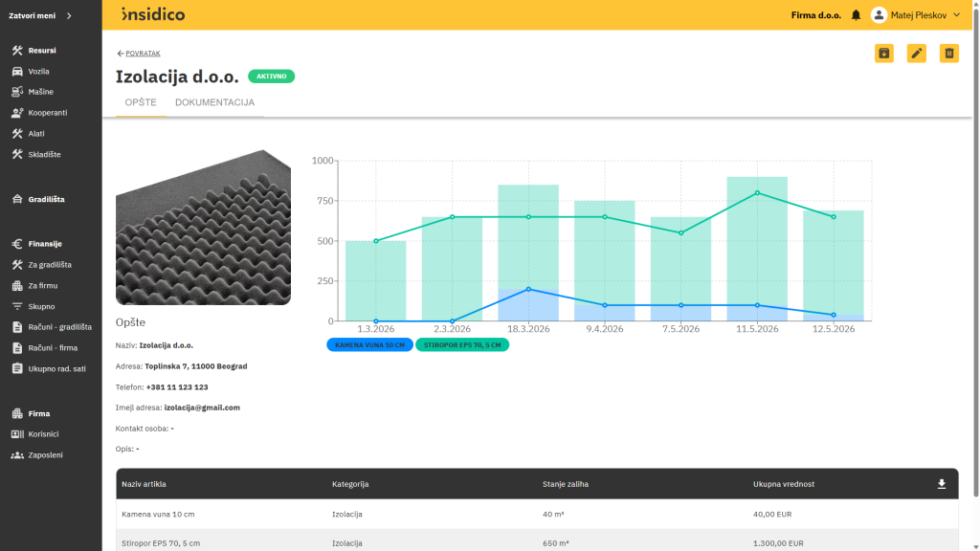Click the Skladište sidebar icon
The height and width of the screenshot is (551, 980).
pyautogui.click(x=17, y=154)
